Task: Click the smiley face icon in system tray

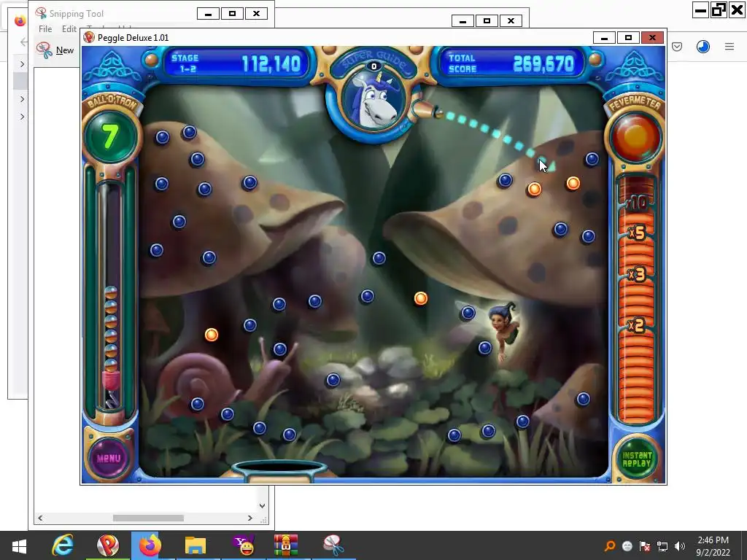Action: [x=627, y=546]
